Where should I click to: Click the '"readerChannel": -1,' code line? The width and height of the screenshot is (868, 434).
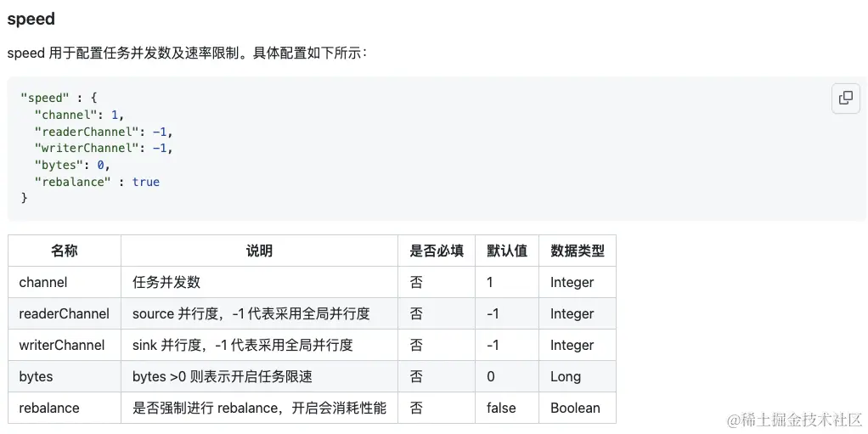pos(104,132)
